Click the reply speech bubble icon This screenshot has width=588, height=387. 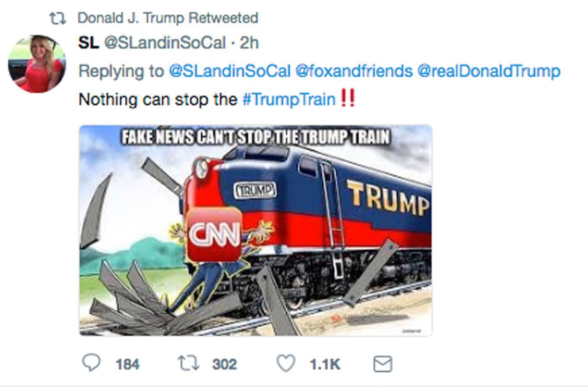coord(91,363)
